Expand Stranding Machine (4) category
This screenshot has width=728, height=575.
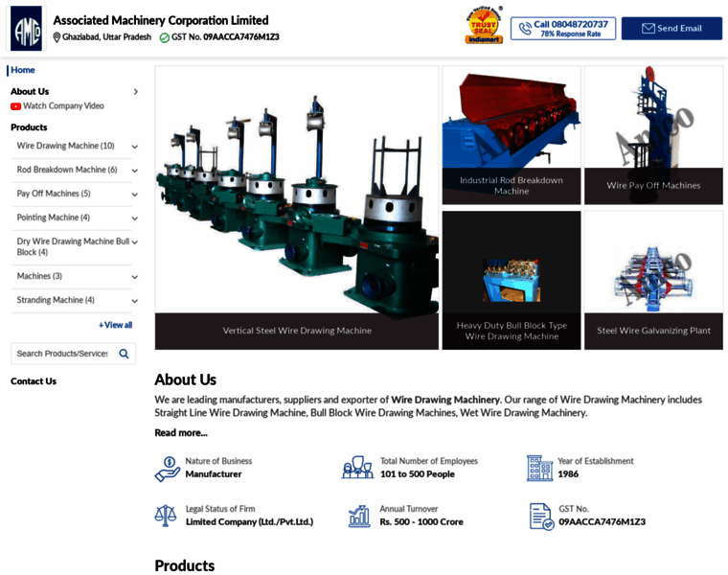[x=135, y=301]
